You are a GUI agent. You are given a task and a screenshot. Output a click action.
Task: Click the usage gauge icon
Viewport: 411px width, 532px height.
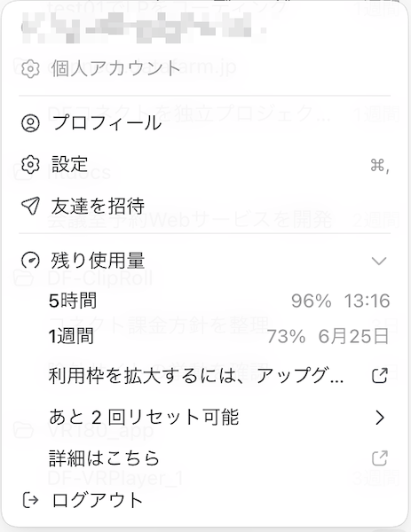(x=30, y=261)
